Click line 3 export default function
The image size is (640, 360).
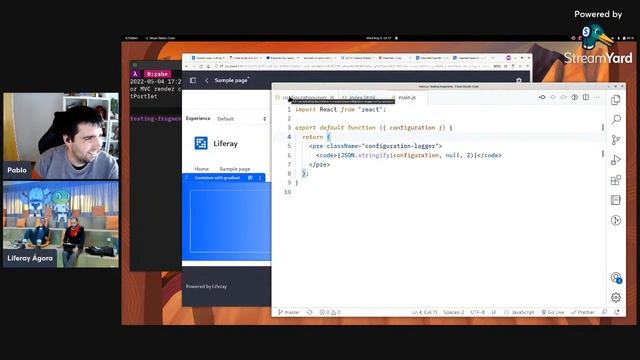click(x=373, y=128)
